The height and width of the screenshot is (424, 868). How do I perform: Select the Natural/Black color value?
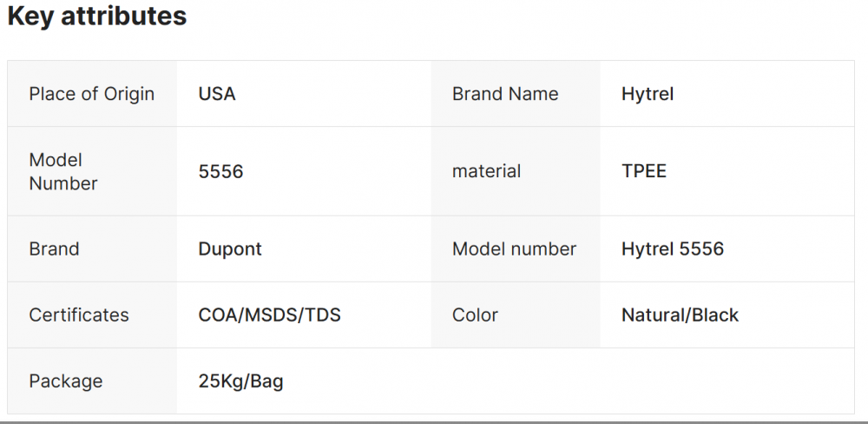tap(680, 315)
